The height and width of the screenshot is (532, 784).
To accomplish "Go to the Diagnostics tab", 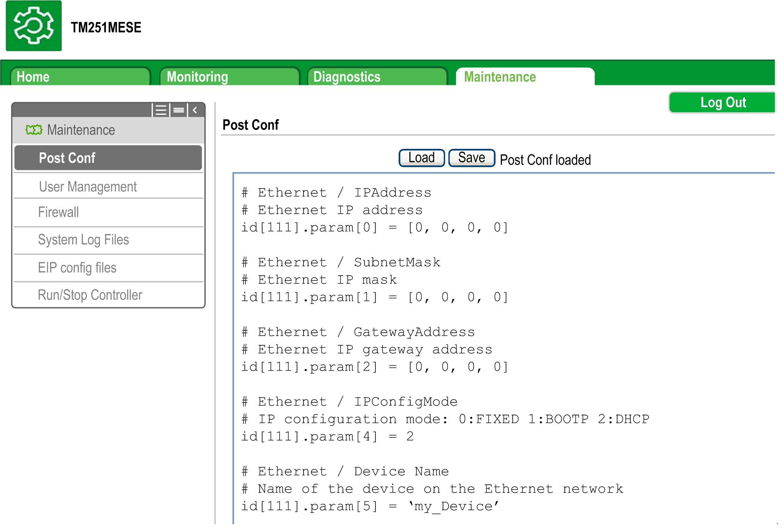I will point(377,77).
